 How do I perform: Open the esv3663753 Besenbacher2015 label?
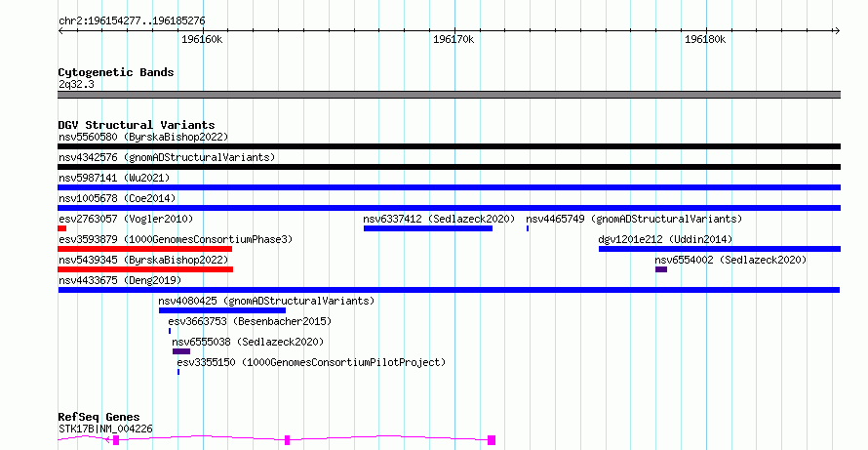pos(250,321)
